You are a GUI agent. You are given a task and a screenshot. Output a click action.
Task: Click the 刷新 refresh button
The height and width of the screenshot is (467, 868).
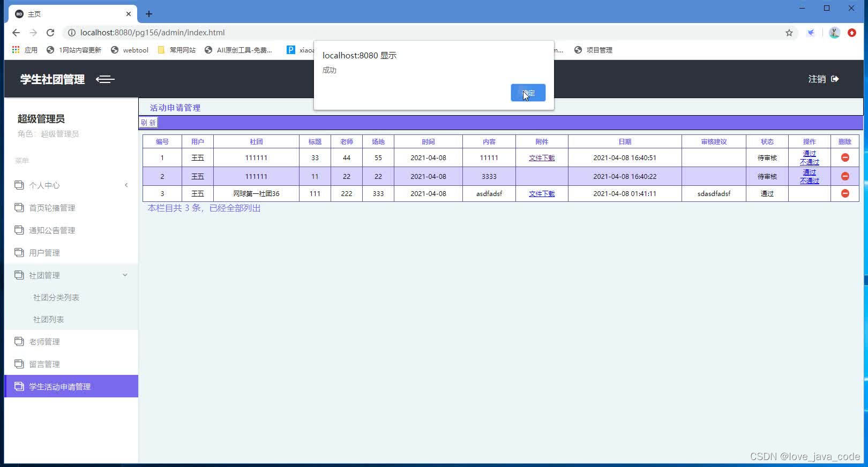(x=148, y=123)
